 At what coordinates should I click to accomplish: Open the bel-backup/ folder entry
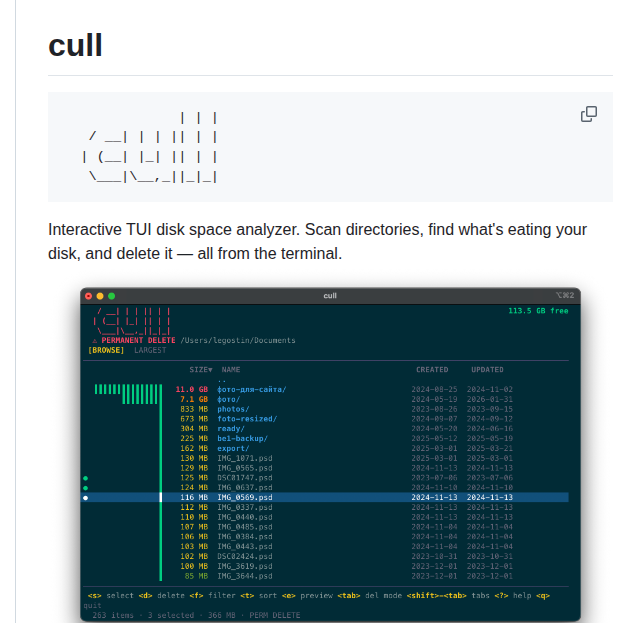pyautogui.click(x=241, y=438)
